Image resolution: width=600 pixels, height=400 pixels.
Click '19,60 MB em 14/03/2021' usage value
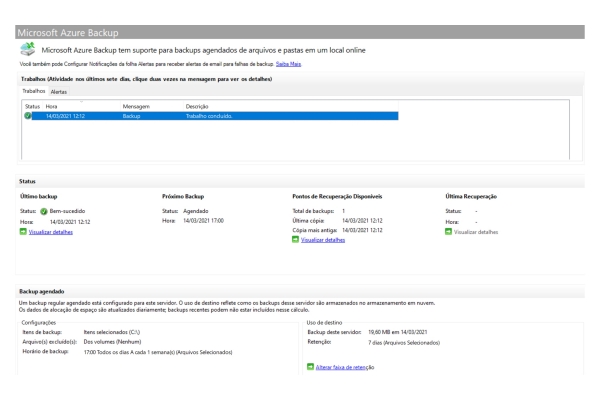[398, 332]
